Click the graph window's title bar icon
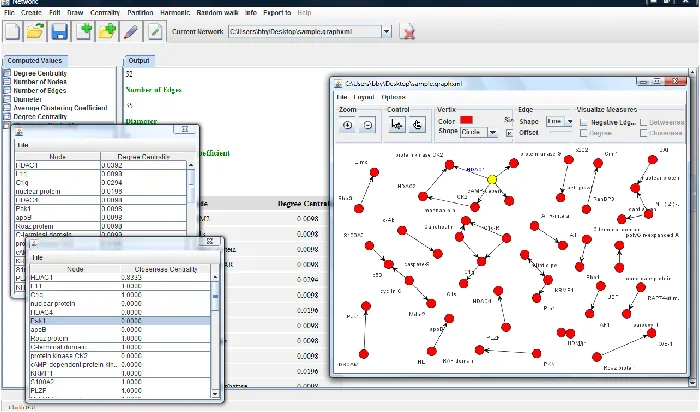 pos(338,83)
